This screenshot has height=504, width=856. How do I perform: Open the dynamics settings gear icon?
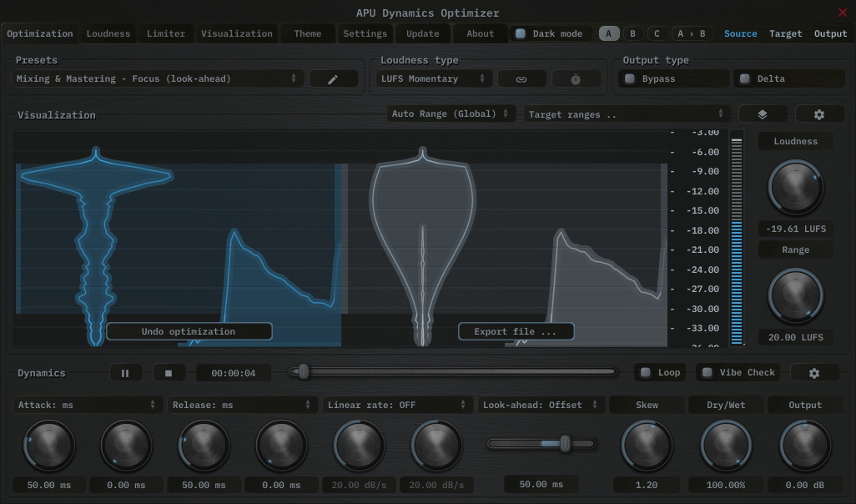pyautogui.click(x=814, y=373)
